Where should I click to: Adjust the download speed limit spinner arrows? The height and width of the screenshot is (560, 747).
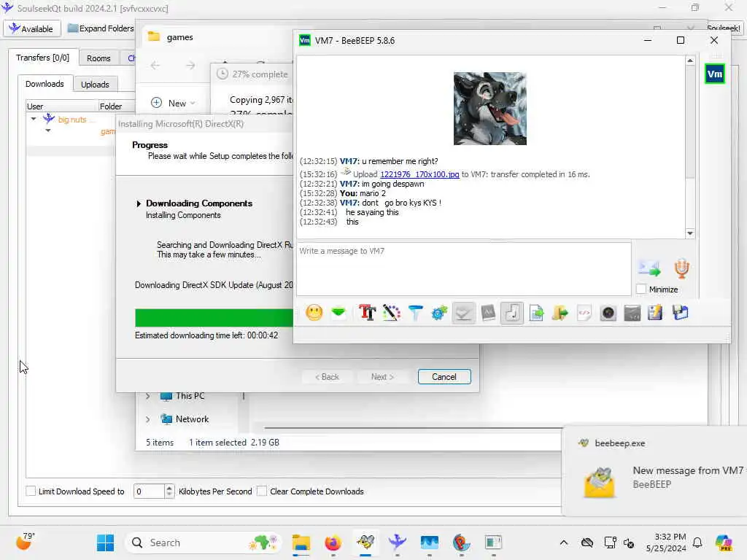[x=169, y=491]
